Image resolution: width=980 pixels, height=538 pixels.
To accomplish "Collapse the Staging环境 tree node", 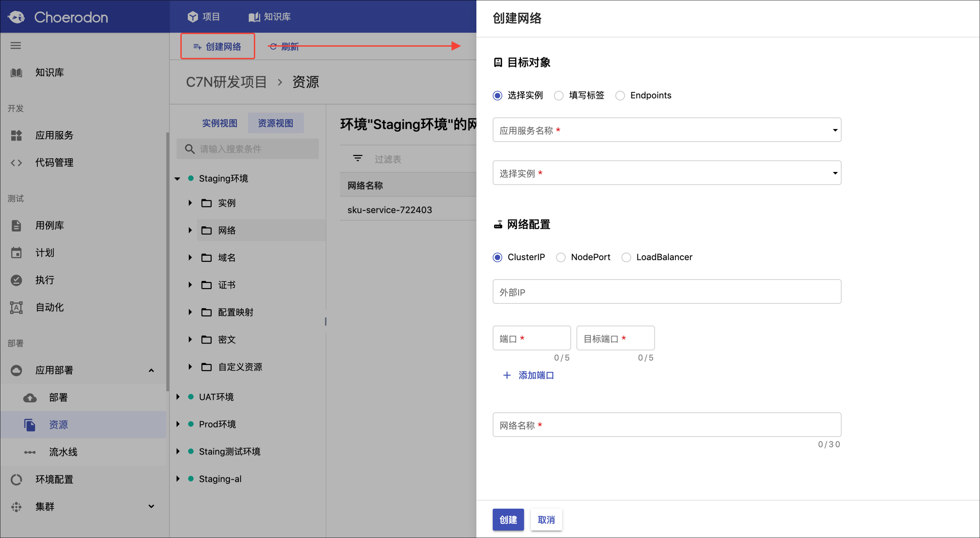I will point(177,178).
